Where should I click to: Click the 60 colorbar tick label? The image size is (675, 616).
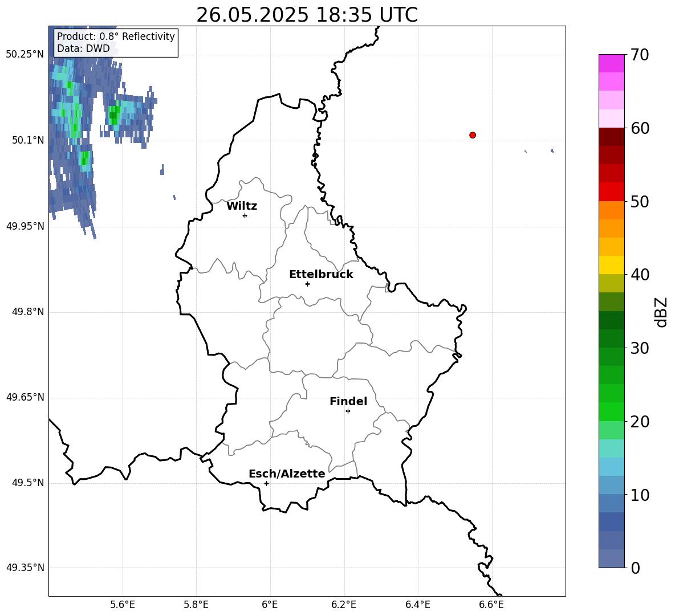pyautogui.click(x=640, y=128)
